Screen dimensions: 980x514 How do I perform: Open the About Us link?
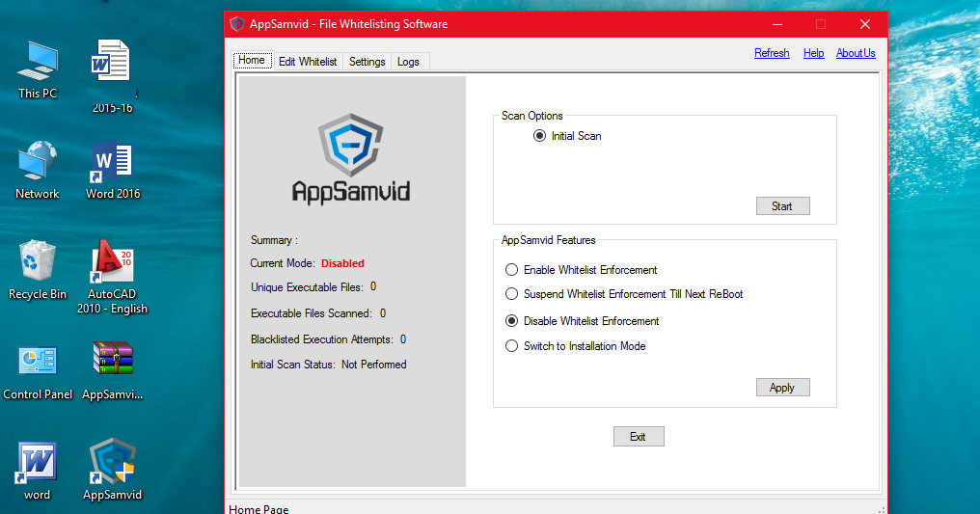[856, 53]
